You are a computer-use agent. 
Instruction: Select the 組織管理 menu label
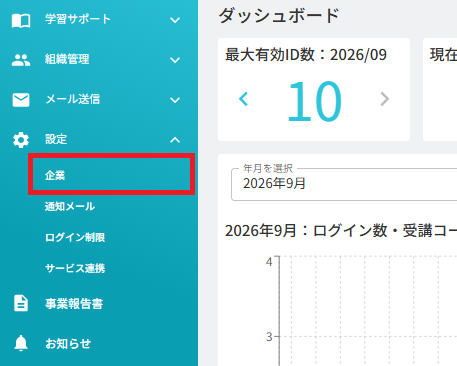pos(67,59)
